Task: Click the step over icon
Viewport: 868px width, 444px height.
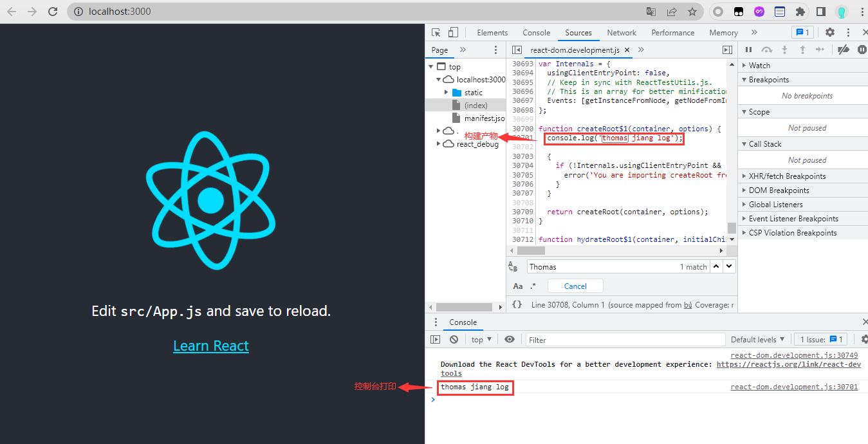Action: coord(766,50)
